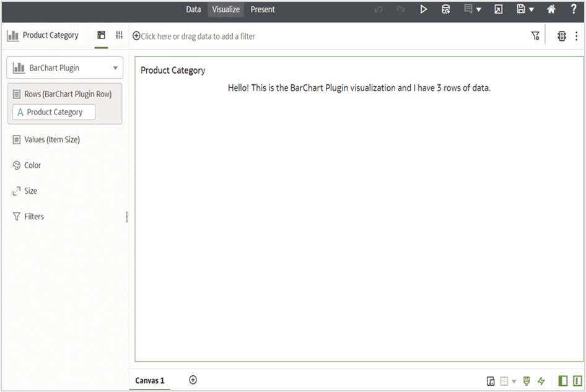Click the device layout icon in footer
The height and width of the screenshot is (392, 586).
click(x=491, y=381)
